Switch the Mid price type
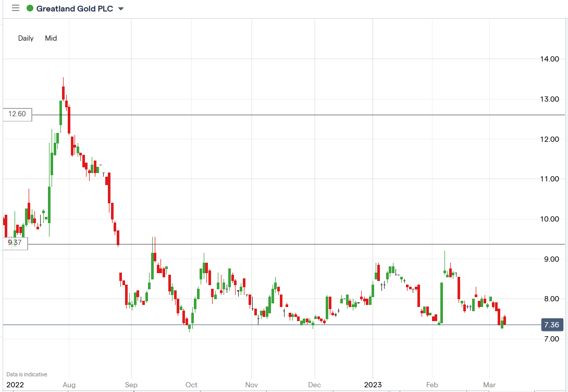Screen dimensions: 568x392 (x=51, y=38)
